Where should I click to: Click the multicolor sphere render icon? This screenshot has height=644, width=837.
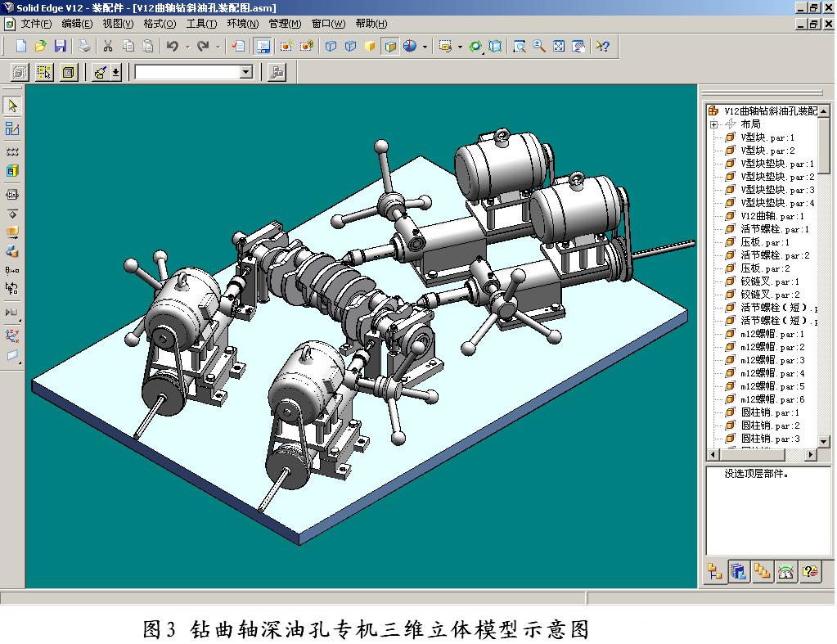[x=410, y=47]
